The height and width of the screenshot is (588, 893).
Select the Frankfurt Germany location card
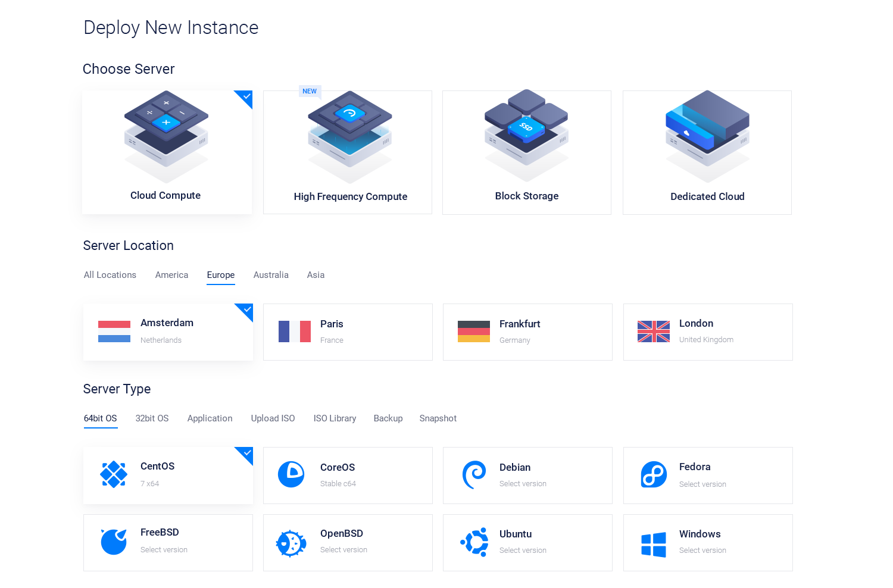[527, 332]
